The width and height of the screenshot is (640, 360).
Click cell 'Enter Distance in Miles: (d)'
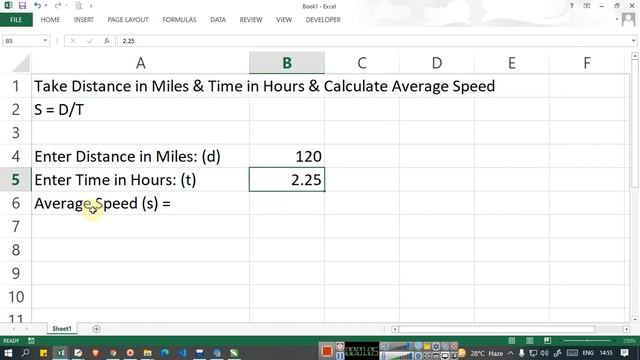140,156
